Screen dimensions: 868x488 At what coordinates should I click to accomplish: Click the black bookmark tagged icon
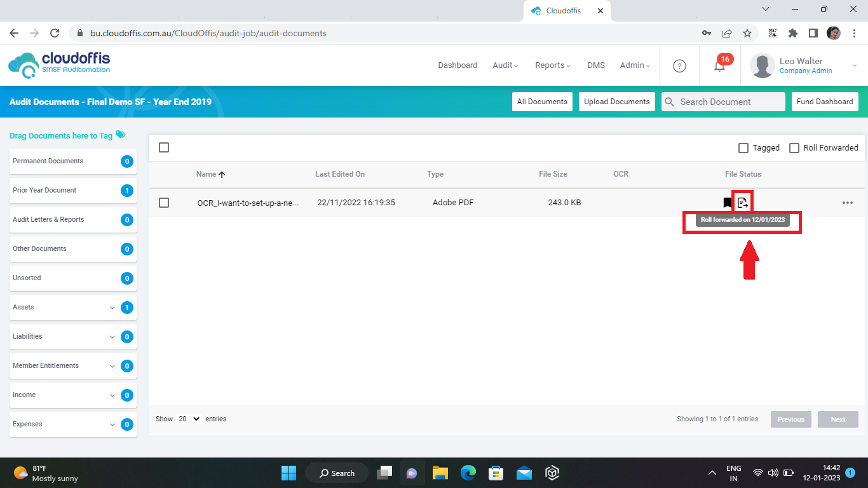coord(728,203)
